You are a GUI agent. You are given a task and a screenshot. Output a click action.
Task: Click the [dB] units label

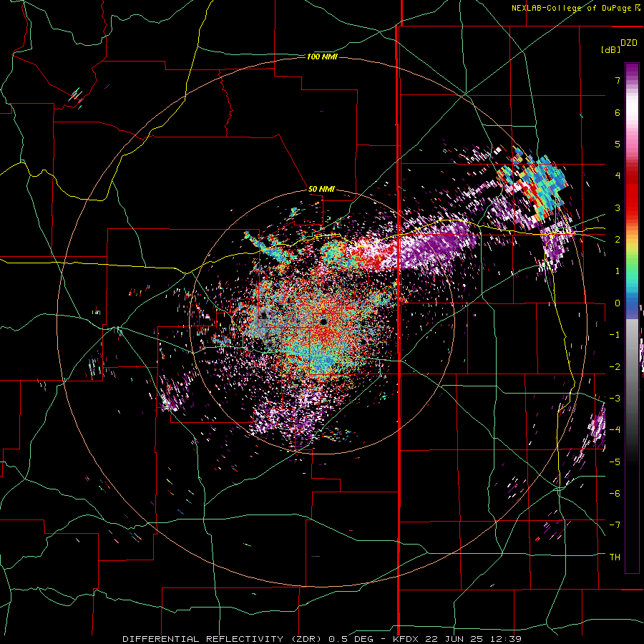coord(610,49)
